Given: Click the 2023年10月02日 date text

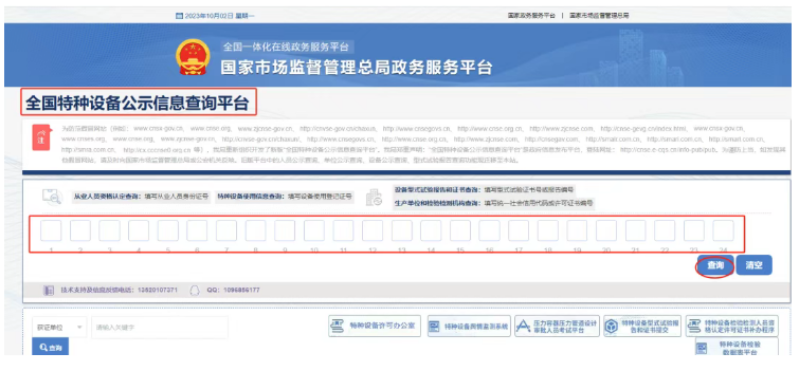Looking at the screenshot, I should click(209, 16).
